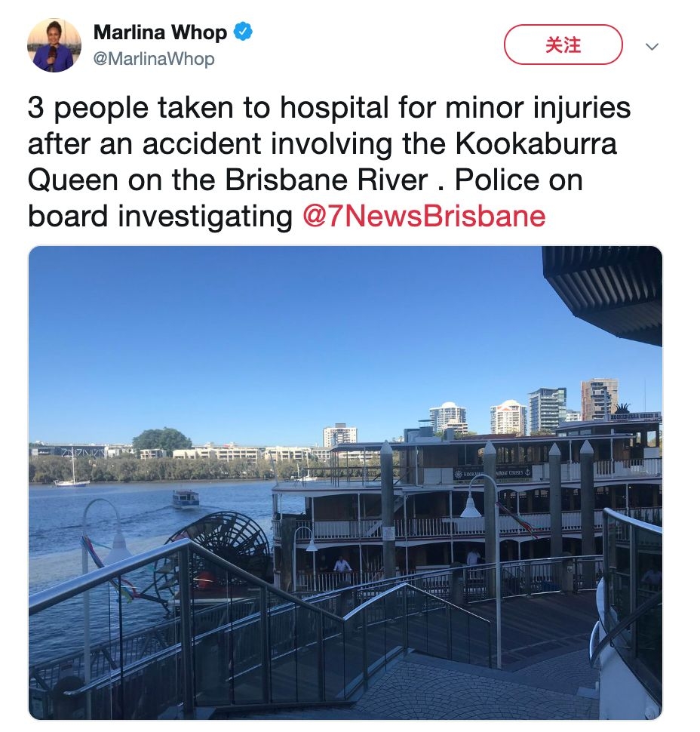Click the man in white on the boat's lower deck
This screenshot has width=700, height=732.
coord(342,565)
